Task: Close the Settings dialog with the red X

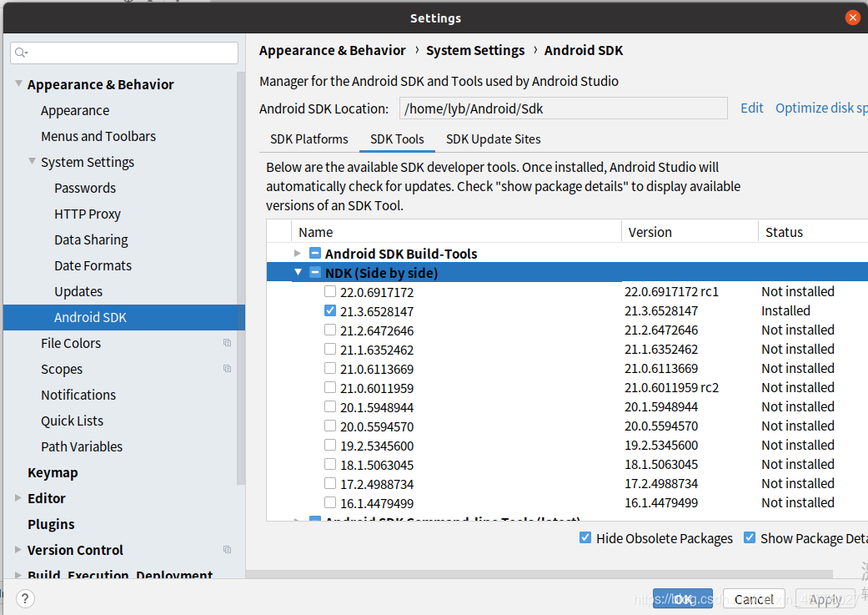Action: pos(852,18)
